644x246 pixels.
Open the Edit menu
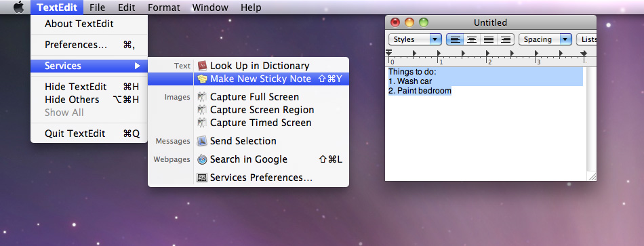pos(127,7)
